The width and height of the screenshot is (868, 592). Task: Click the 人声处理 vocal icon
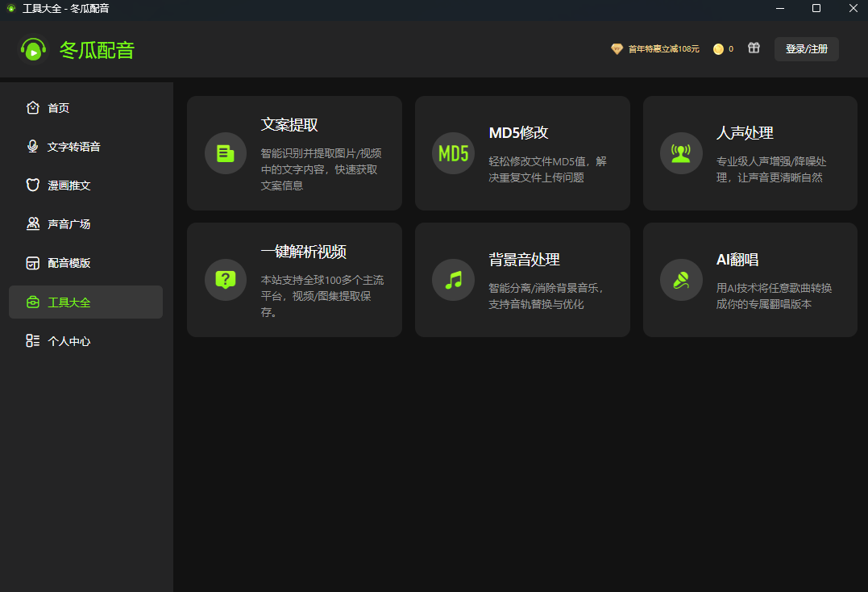tap(681, 153)
